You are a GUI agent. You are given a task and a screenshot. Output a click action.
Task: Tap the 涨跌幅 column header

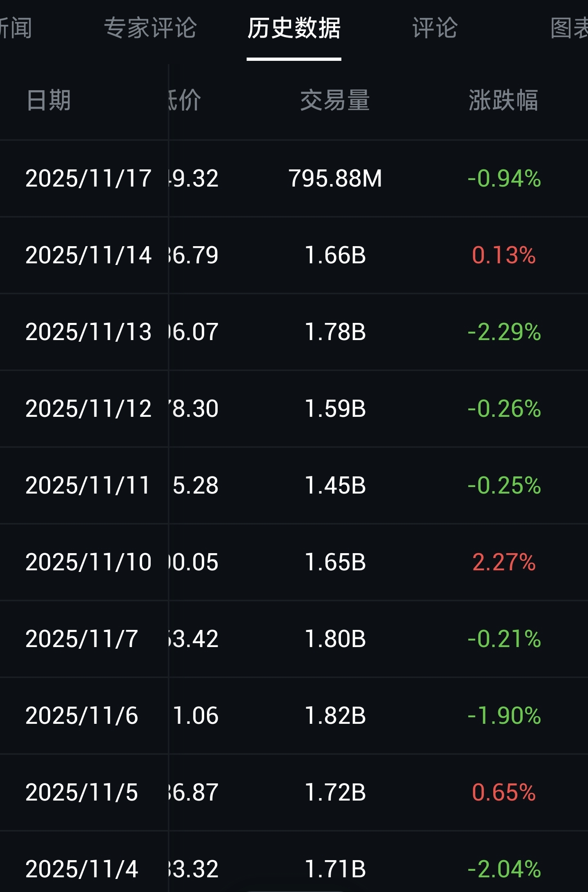point(503,100)
